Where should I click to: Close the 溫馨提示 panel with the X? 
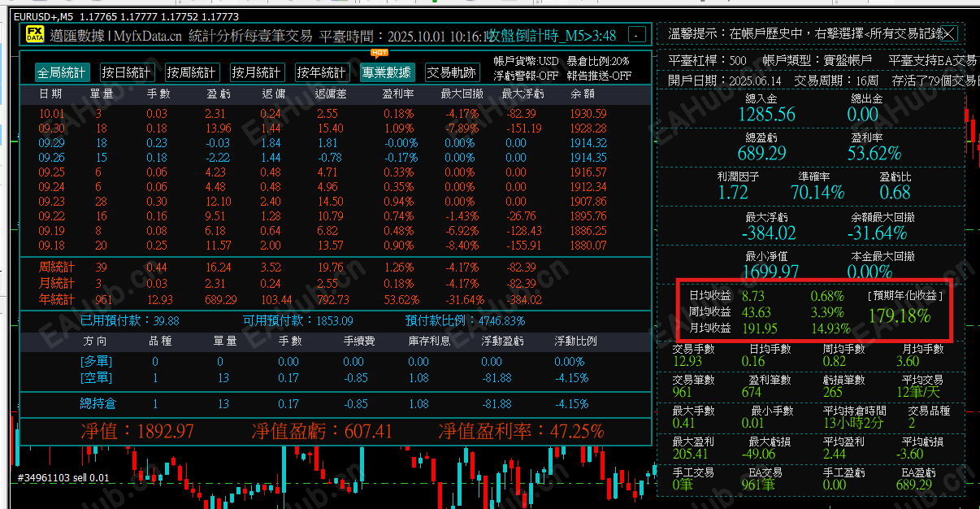coord(950,33)
